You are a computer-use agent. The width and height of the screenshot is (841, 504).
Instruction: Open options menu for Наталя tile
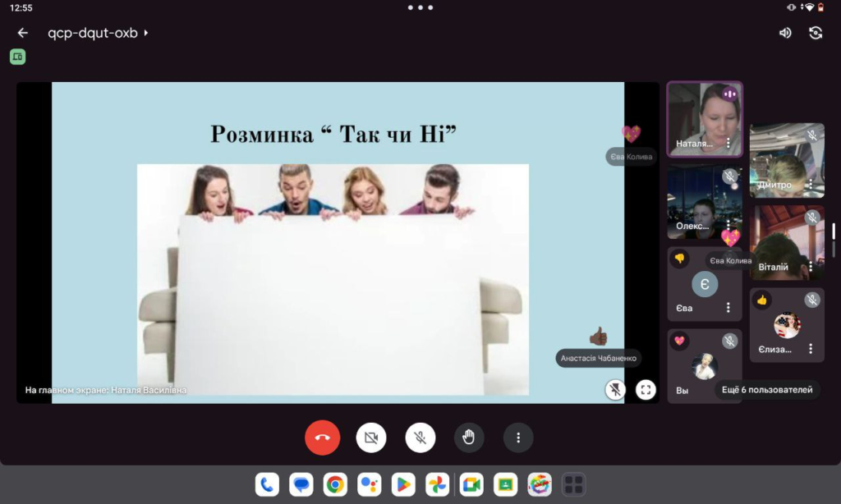pyautogui.click(x=728, y=143)
